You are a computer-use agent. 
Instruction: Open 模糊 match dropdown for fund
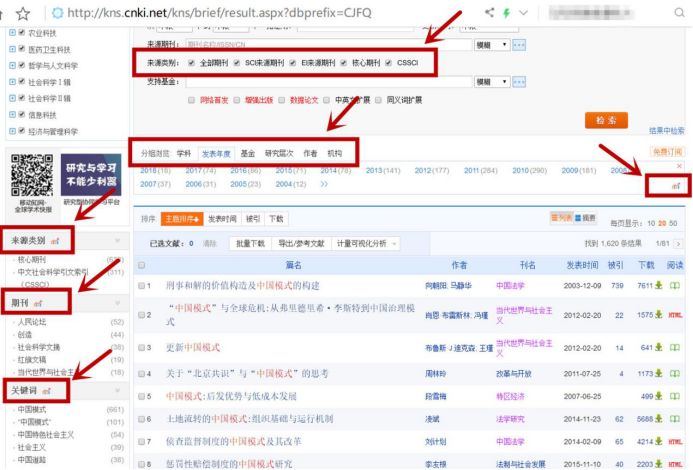coord(492,82)
